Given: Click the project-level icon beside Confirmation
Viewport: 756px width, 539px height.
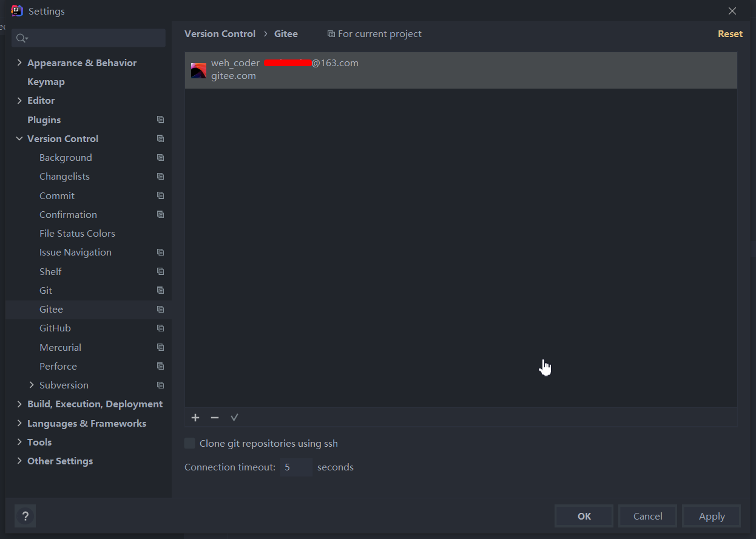Looking at the screenshot, I should tap(160, 215).
